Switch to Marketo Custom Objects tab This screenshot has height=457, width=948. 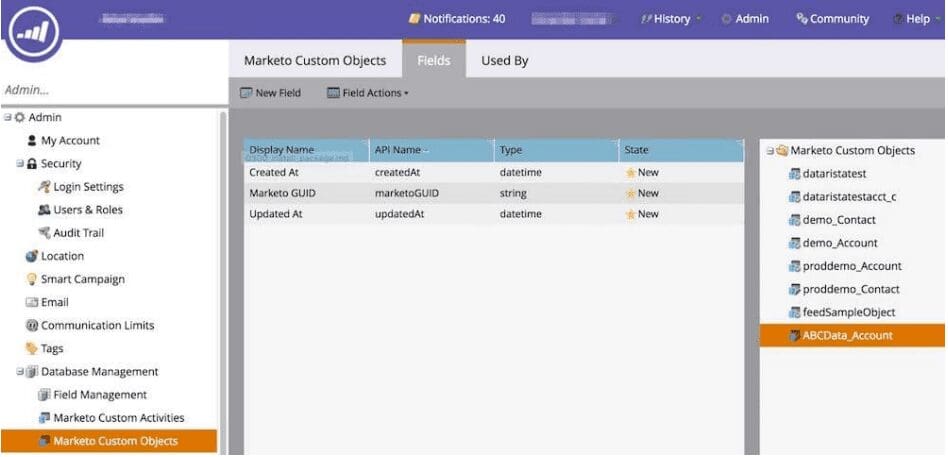[315, 60]
